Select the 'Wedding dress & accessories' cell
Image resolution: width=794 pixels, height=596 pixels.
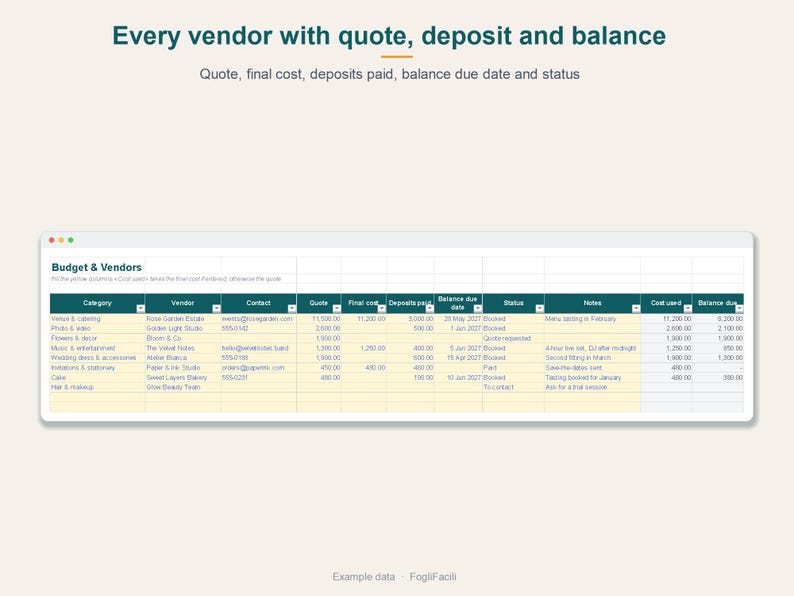pos(97,358)
